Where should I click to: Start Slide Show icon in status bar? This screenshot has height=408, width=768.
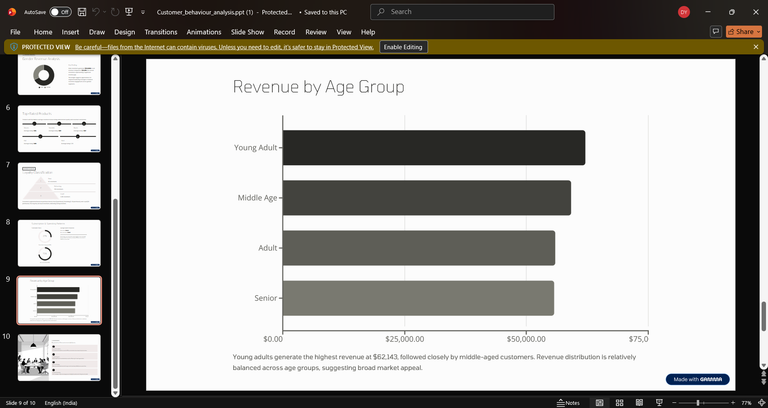[659, 403]
